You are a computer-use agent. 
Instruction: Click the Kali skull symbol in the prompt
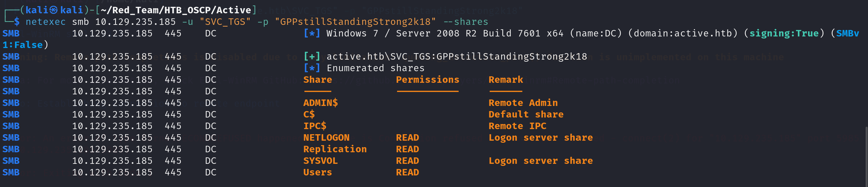click(53, 10)
